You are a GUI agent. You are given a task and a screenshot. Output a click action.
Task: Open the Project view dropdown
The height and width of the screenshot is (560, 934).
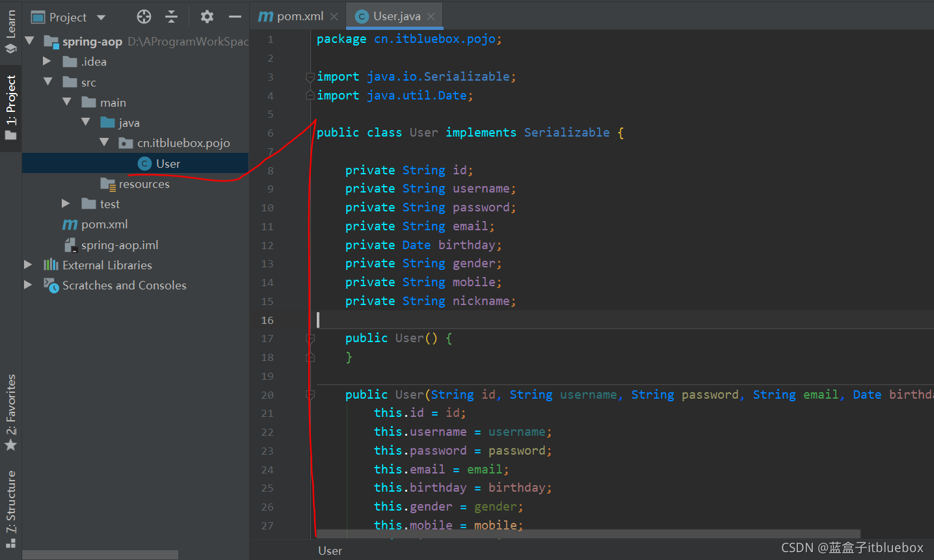pyautogui.click(x=101, y=18)
